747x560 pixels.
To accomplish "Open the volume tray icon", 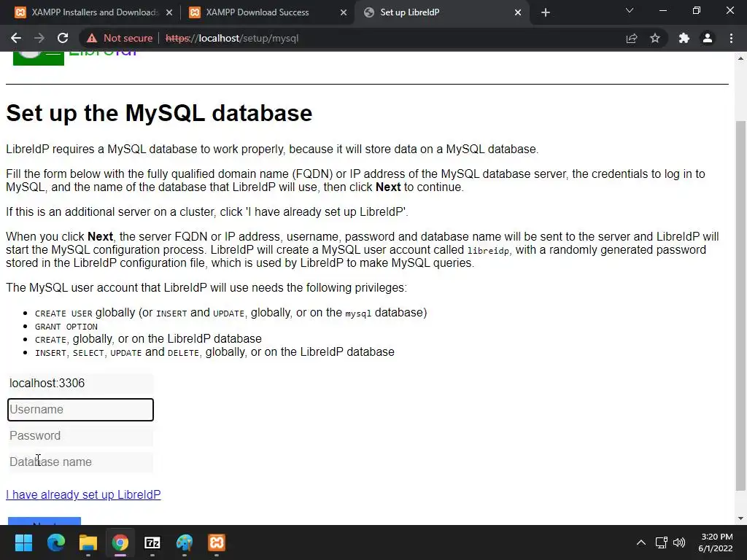I will click(679, 542).
